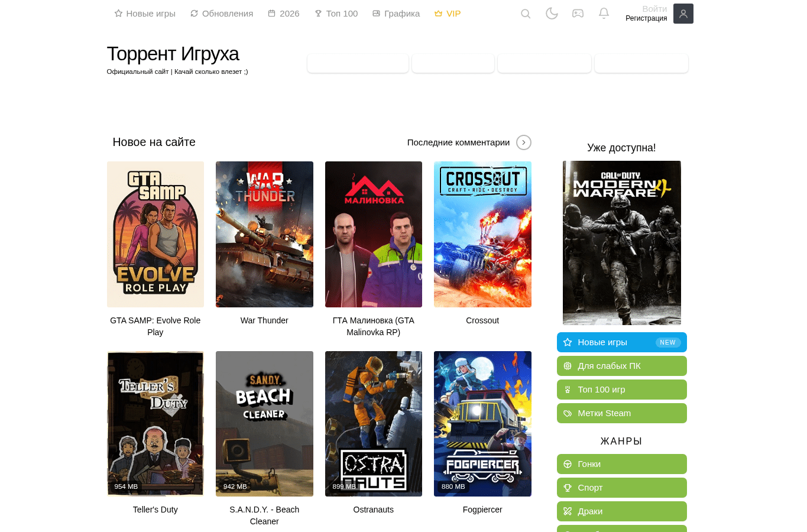Open Ostranauts game cover
The width and height of the screenshot is (807, 532).
click(x=374, y=424)
